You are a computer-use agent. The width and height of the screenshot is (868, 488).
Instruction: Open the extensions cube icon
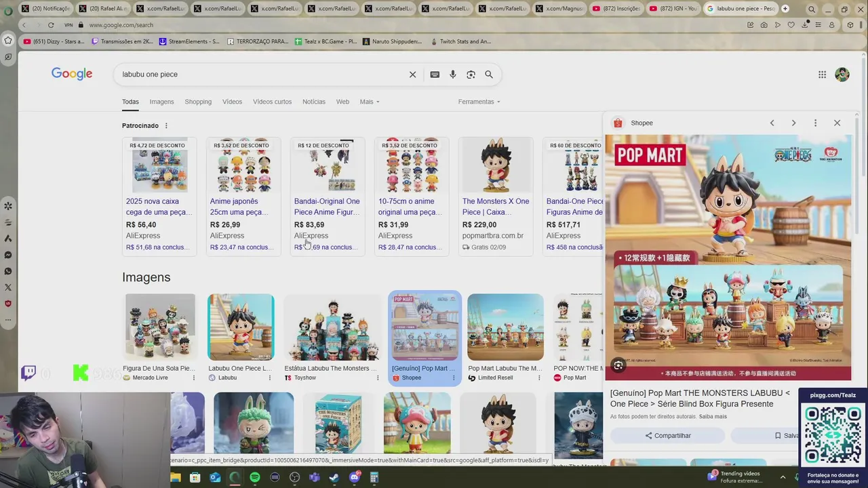[850, 25]
